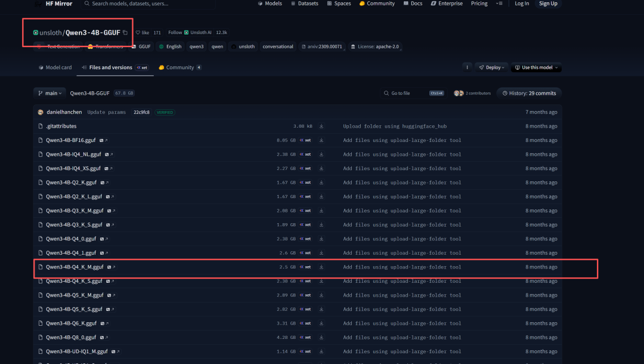Download Qwen3-4B-Q5_K_M.gguf via arrow icon
This screenshot has width=644, height=364.
321,295
